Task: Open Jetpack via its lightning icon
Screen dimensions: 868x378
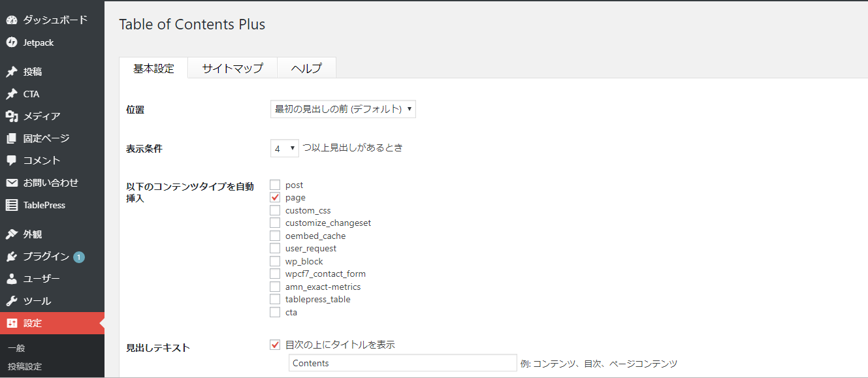Action: [x=12, y=42]
